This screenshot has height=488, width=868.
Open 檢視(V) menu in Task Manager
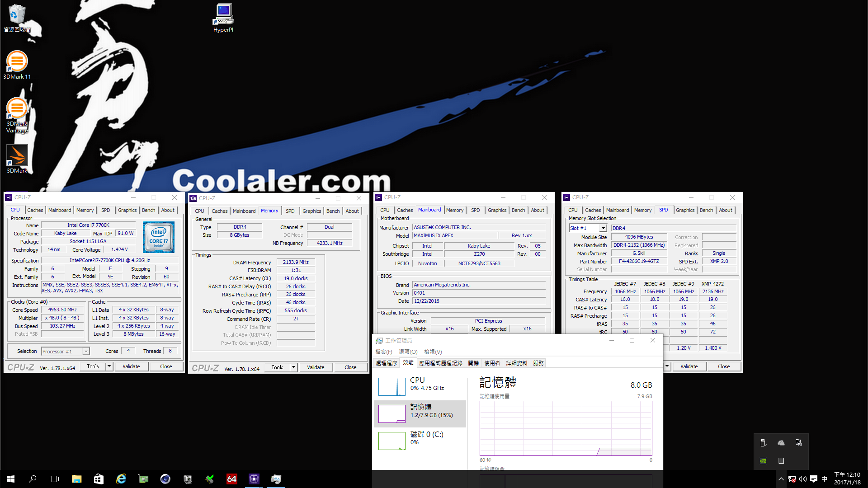[433, 352]
